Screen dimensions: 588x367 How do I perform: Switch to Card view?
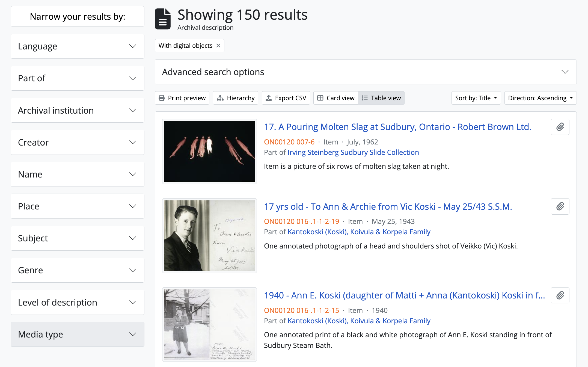click(x=336, y=98)
